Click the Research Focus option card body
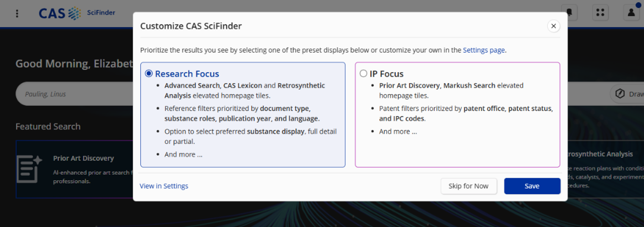This screenshot has height=227, width=644. click(x=243, y=114)
